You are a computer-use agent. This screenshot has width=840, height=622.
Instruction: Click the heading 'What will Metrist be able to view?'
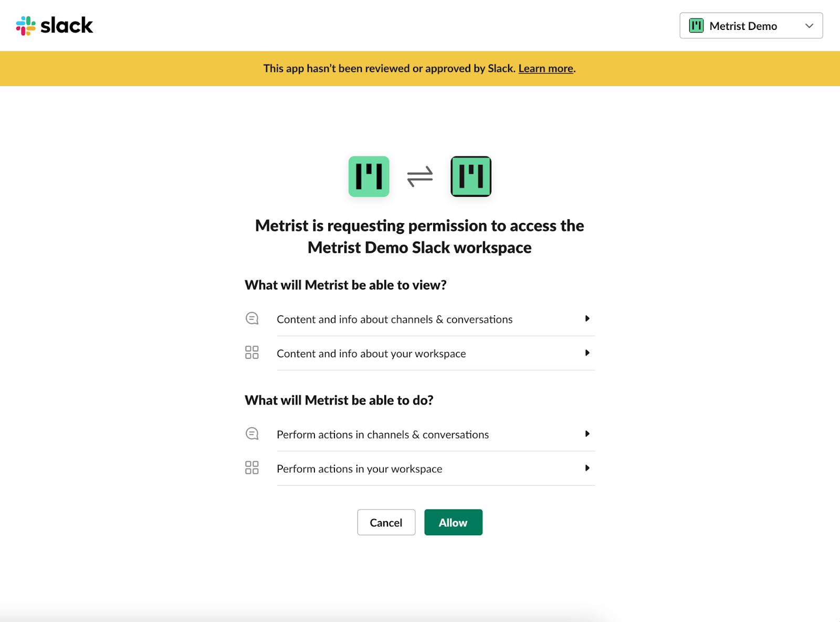click(x=345, y=285)
